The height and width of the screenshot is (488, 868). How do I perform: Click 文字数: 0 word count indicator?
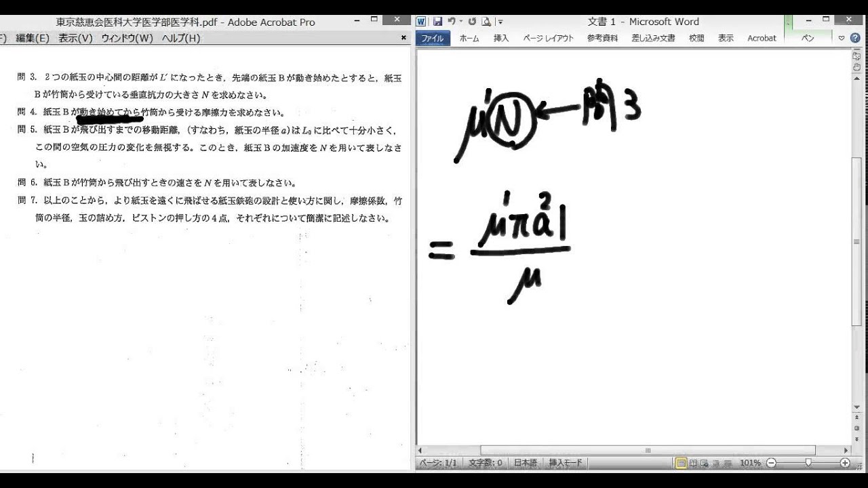pyautogui.click(x=485, y=463)
